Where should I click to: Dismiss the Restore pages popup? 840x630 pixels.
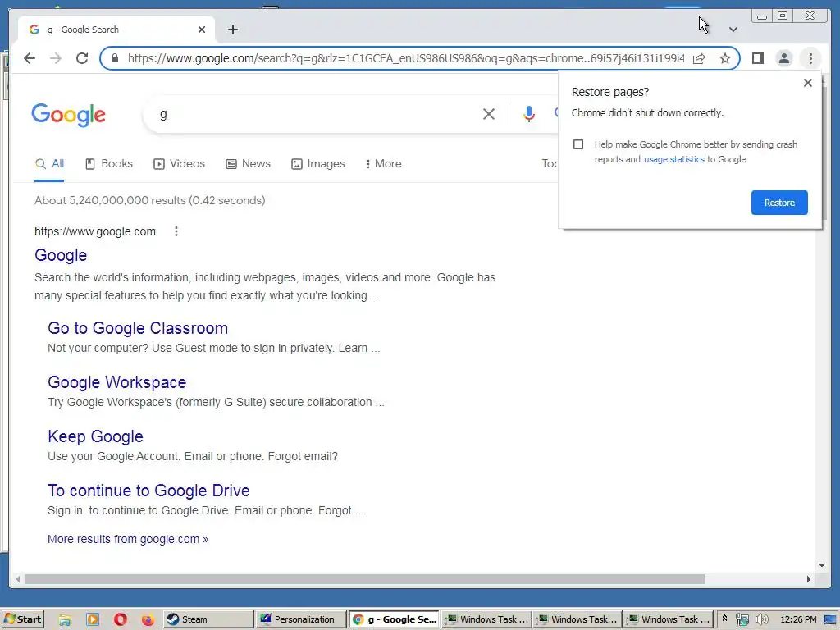(x=808, y=83)
